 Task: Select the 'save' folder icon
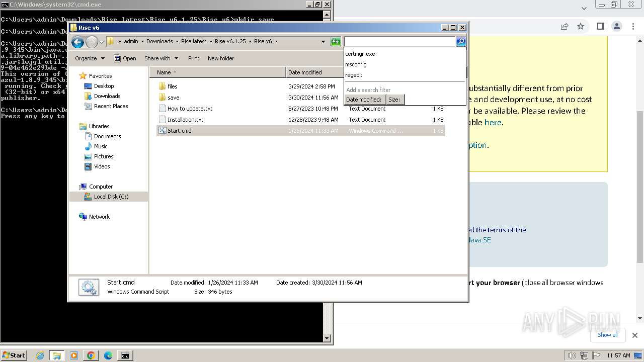point(162,98)
